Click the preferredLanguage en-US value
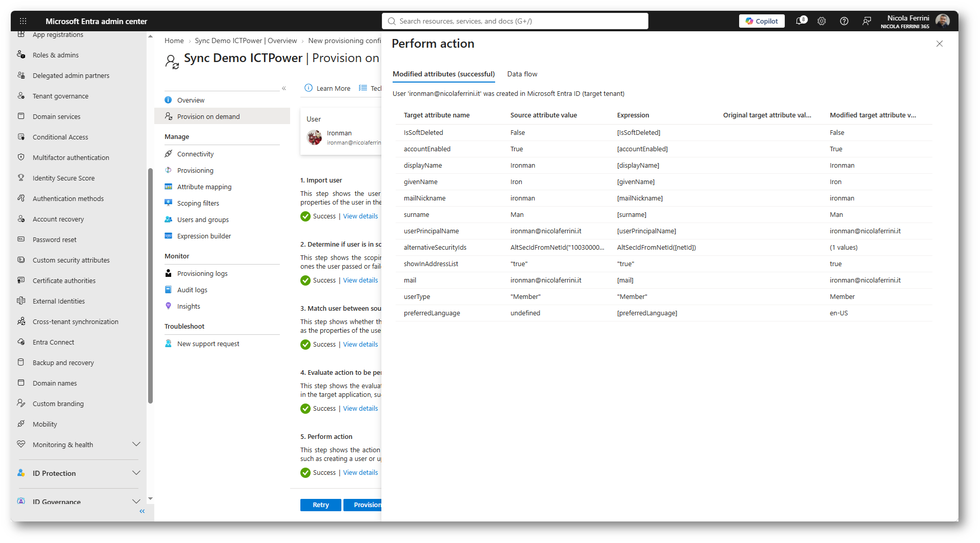 pyautogui.click(x=839, y=313)
